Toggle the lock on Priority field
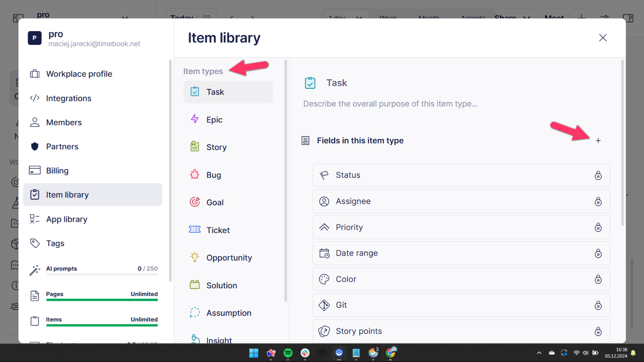The image size is (644, 362). [x=598, y=228]
